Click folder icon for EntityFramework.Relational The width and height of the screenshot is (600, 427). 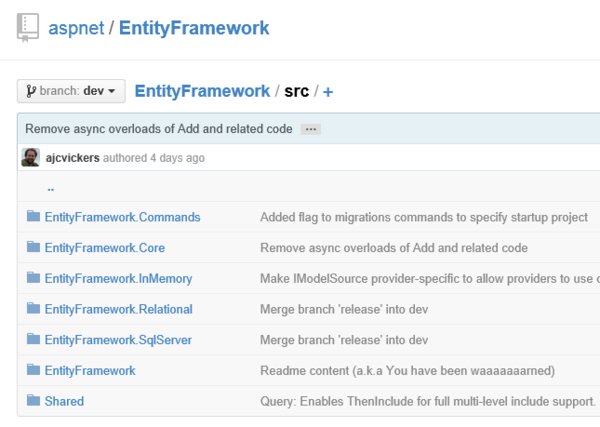pos(33,308)
